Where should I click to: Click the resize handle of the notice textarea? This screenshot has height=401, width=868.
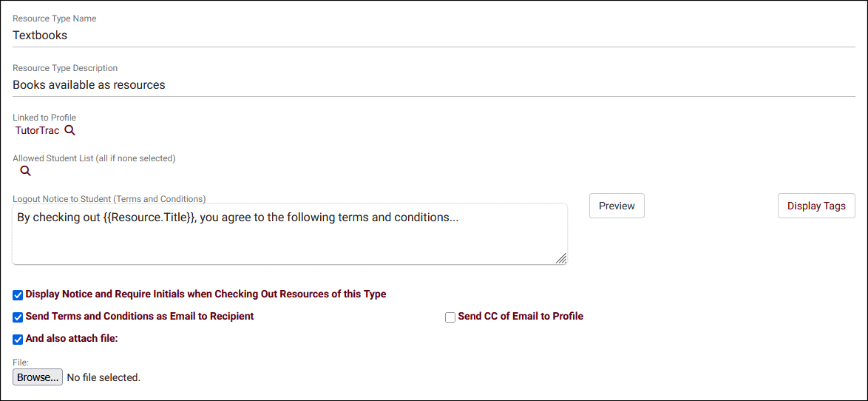click(561, 258)
